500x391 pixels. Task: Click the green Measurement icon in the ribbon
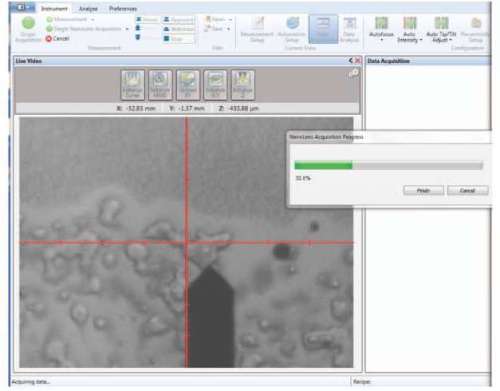pos(50,20)
